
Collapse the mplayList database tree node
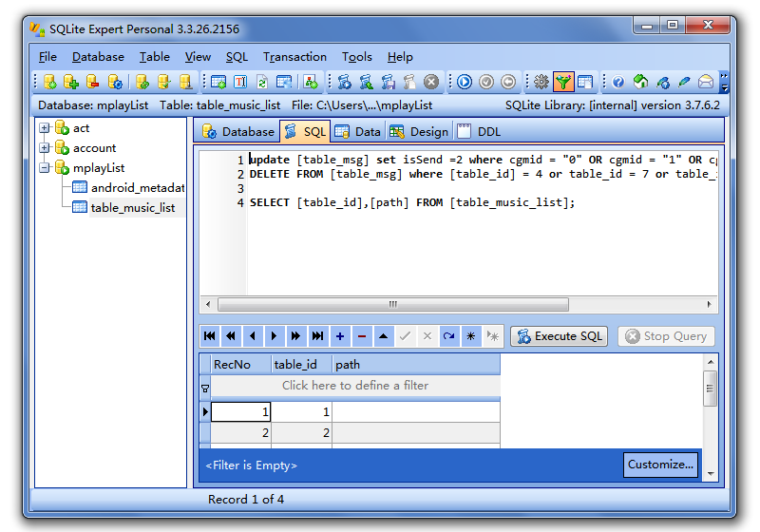pos(45,167)
